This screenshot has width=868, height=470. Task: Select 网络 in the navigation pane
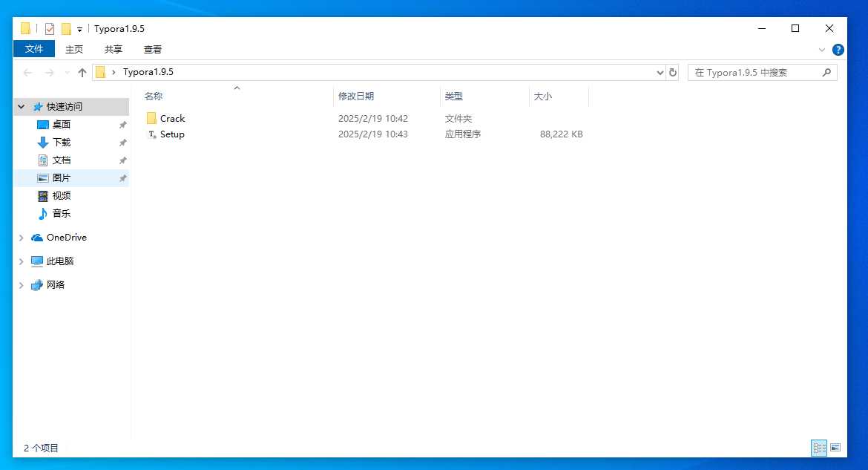pos(56,285)
